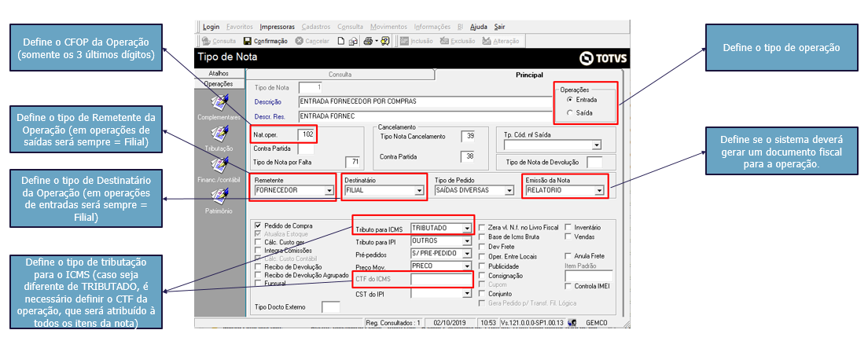Enable the Controla IMEI checkbox

(568, 286)
